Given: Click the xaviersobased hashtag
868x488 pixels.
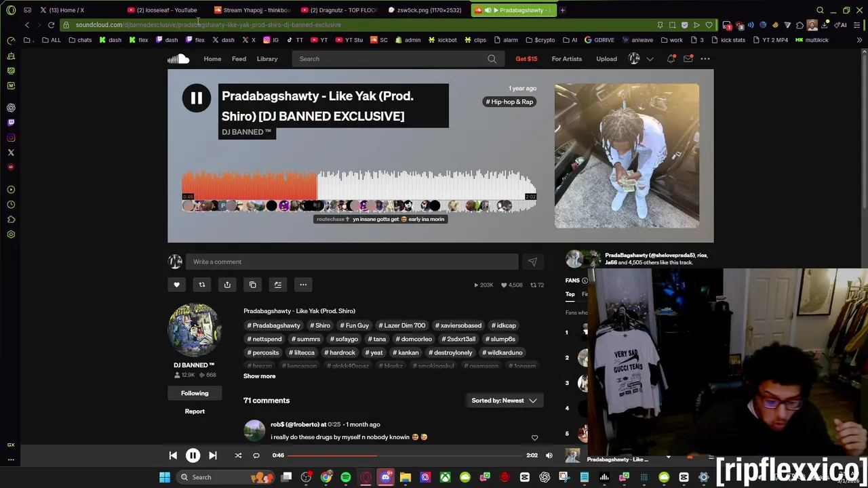Looking at the screenshot, I should point(458,325).
